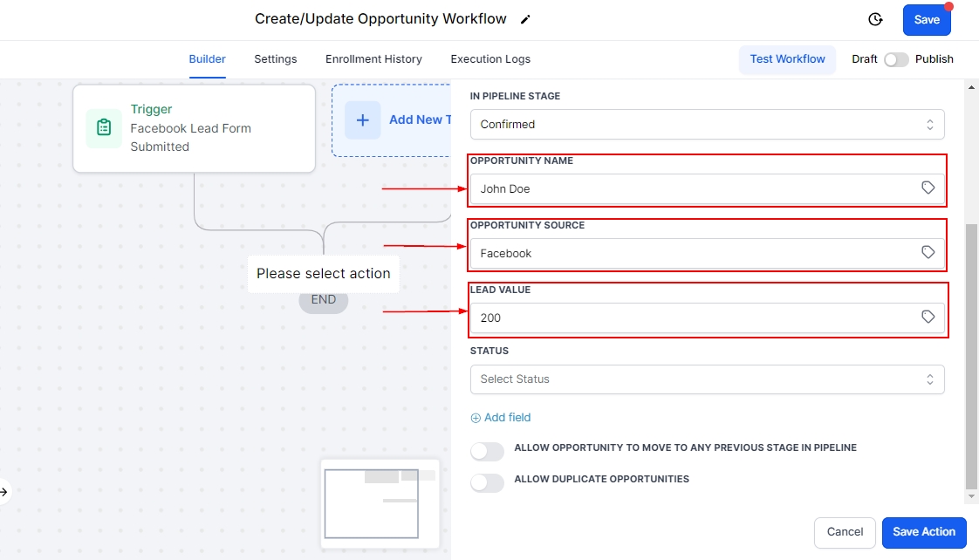Open the version history clock icon
The width and height of the screenshot is (979, 560).
point(875,19)
